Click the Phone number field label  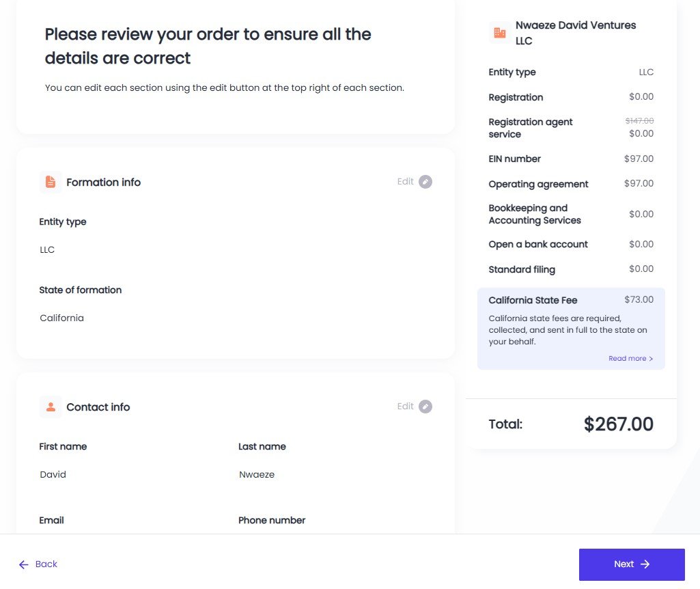(272, 520)
